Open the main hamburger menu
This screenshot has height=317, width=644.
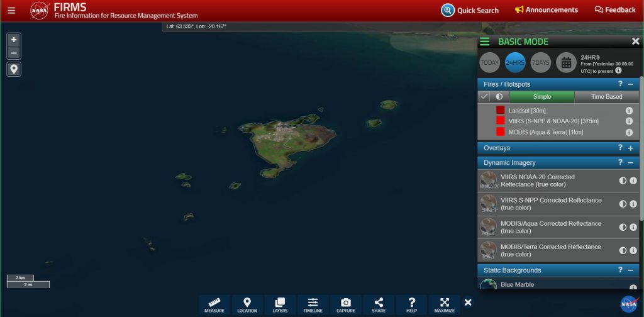click(x=11, y=10)
